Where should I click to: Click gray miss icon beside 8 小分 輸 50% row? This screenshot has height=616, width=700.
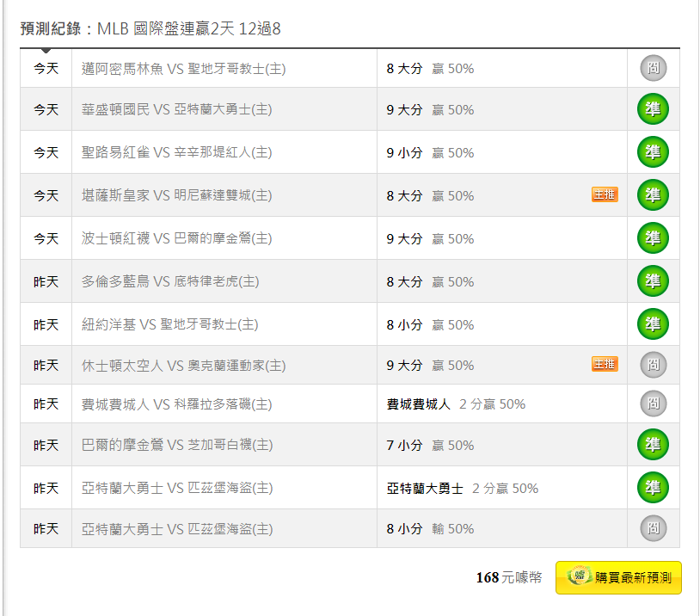tap(653, 528)
